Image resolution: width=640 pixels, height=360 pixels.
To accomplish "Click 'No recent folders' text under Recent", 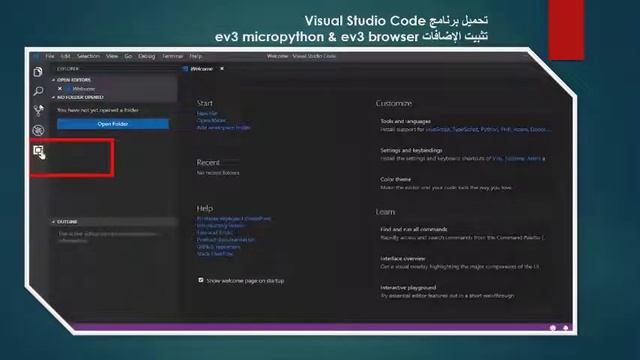I will pyautogui.click(x=218, y=173).
